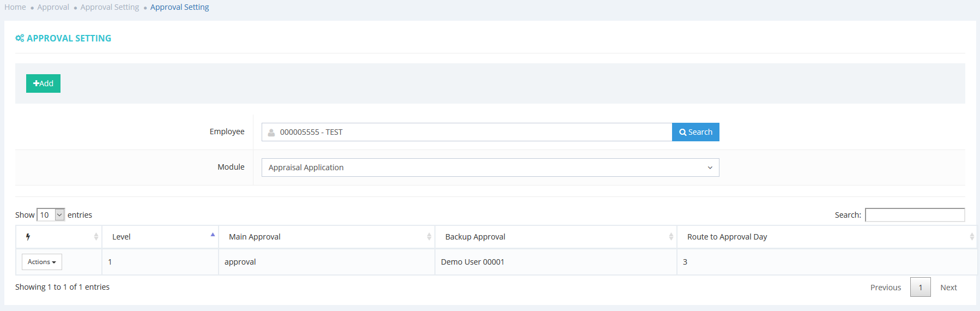Select page 1 in pagination
980x311 pixels.
[920, 288]
